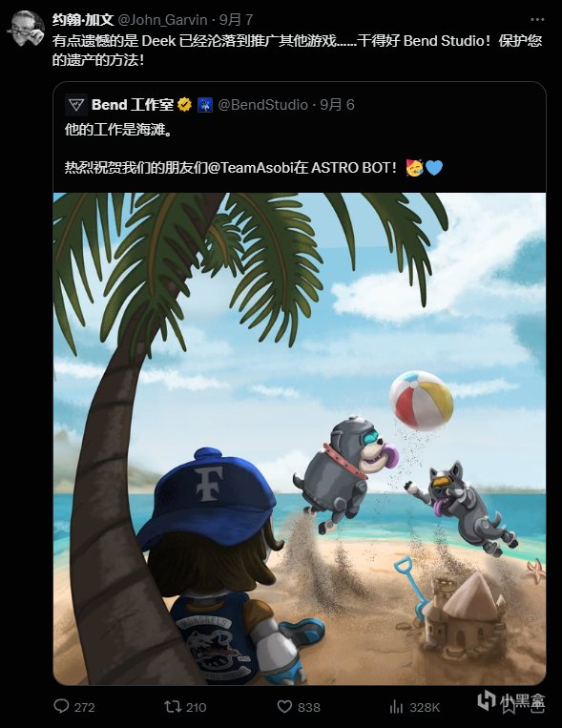Open the beach artwork image

tap(300, 439)
